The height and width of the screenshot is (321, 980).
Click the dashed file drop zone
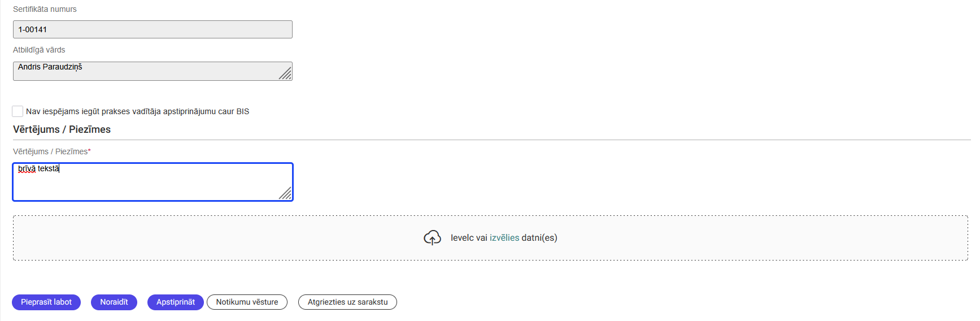[226, 238]
